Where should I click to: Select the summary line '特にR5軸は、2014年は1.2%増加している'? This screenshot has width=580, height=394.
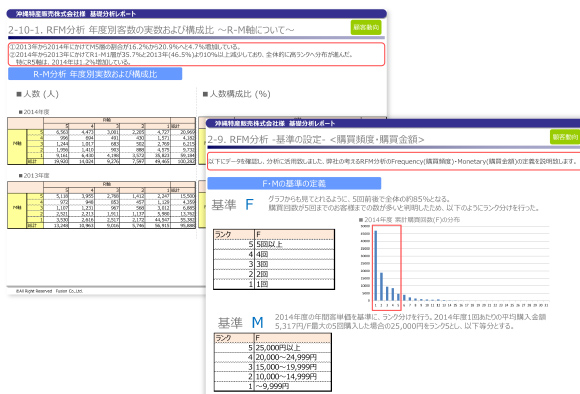tap(73, 62)
